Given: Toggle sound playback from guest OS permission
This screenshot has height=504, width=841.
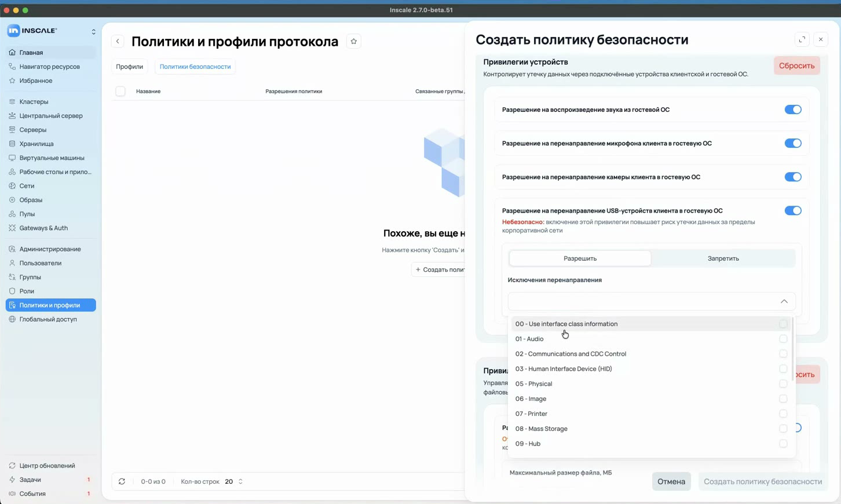Looking at the screenshot, I should pyautogui.click(x=793, y=109).
